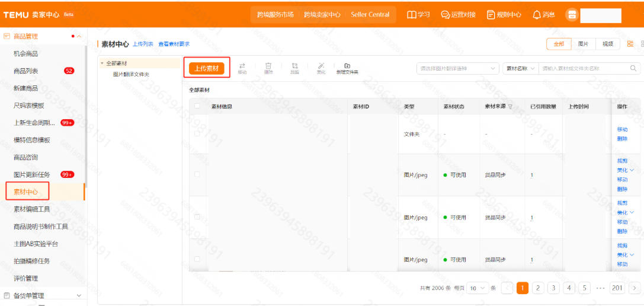The width and height of the screenshot is (644, 306).
Task: Click the 删除 trash icon in toolbar
Action: (x=268, y=65)
